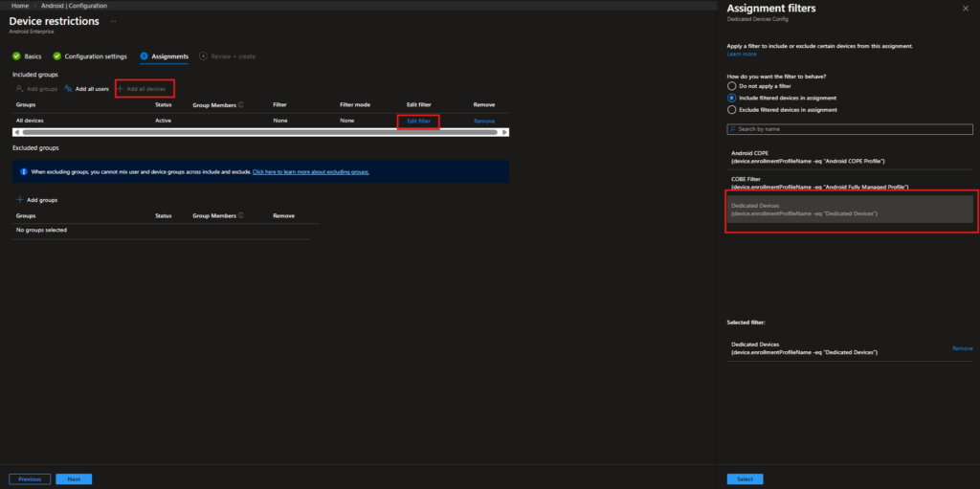Close the Assignment filters panel
This screenshot has width=980, height=489.
tap(965, 8)
